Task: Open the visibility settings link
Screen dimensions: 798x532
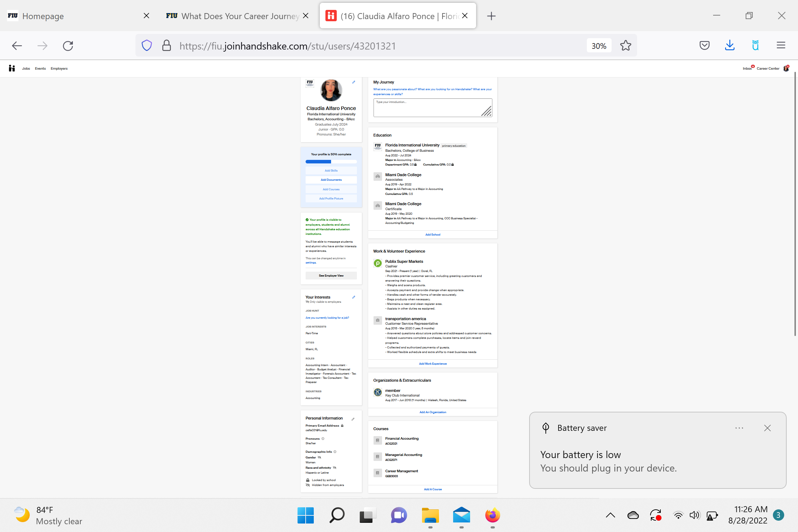Action: pos(311,263)
